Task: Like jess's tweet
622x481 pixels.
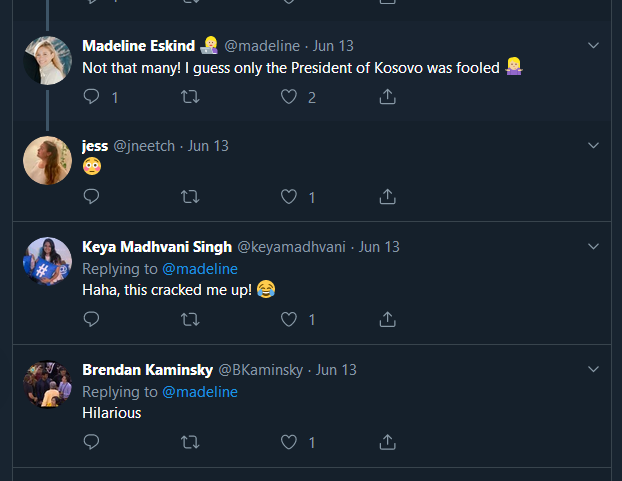Action: [x=289, y=197]
